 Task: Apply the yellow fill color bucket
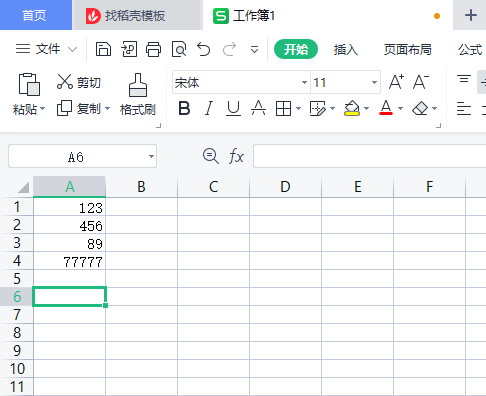(352, 108)
